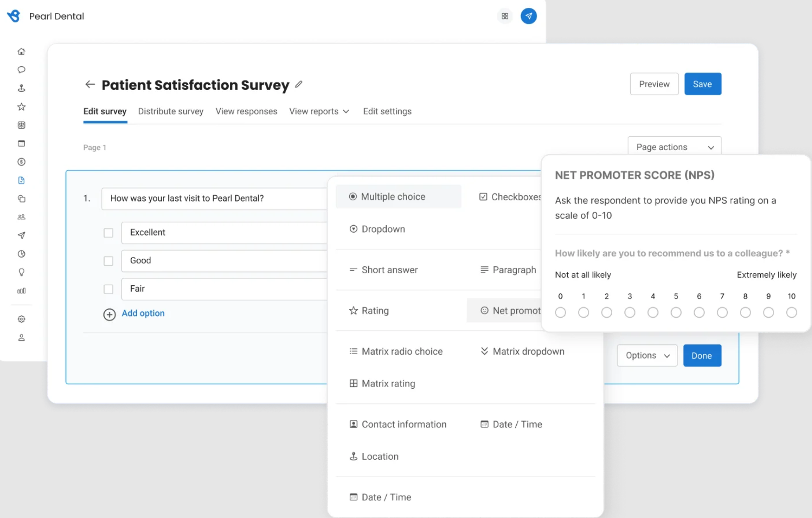Click the question text input field
812x518 pixels.
[x=214, y=198]
